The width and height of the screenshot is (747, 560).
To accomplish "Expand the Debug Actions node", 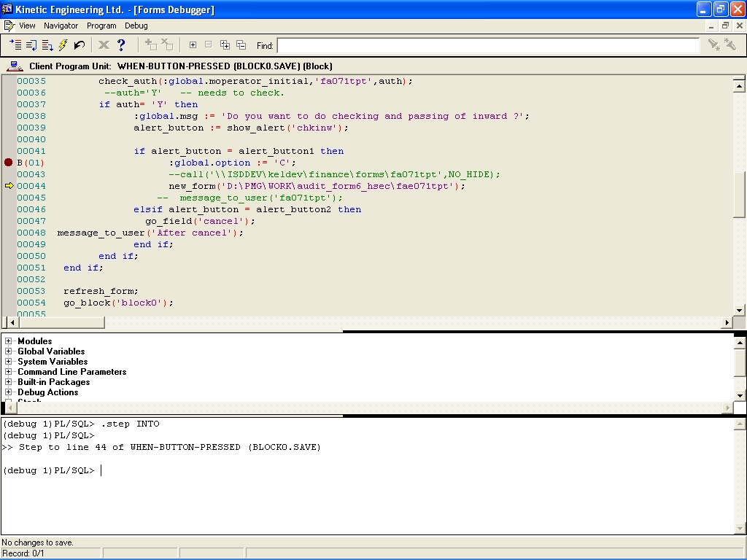I will pos(9,392).
